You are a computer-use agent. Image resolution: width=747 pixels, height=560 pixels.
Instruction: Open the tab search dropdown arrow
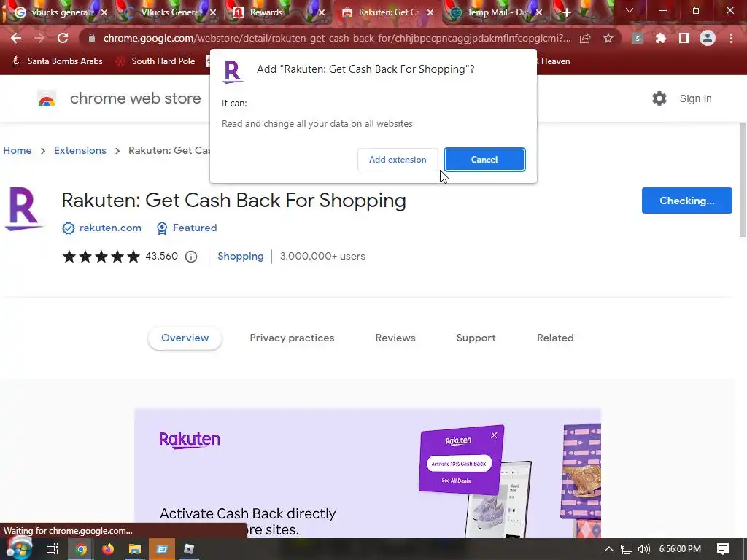click(630, 10)
